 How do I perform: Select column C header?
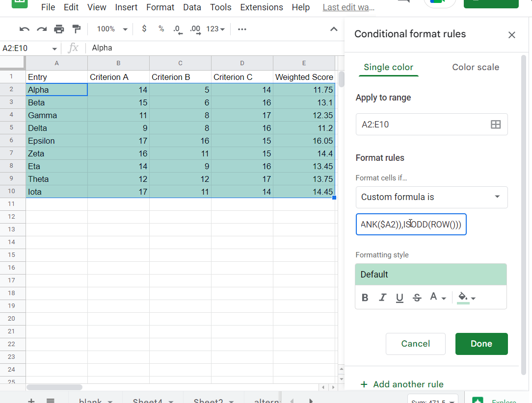point(180,63)
